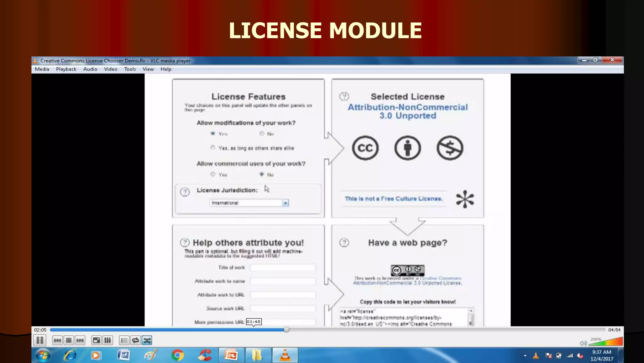Viewport: 644px width, 363px height.
Task: Click the Attribution person icon
Action: click(408, 148)
